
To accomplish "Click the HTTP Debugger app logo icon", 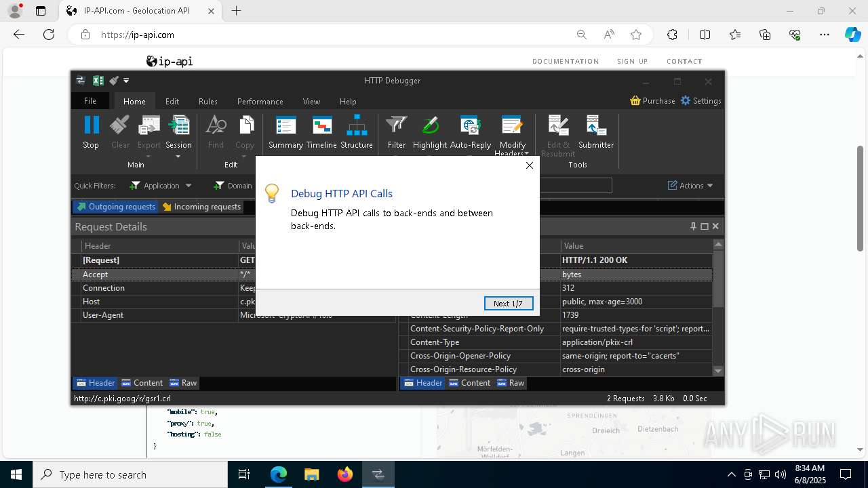I will (81, 81).
